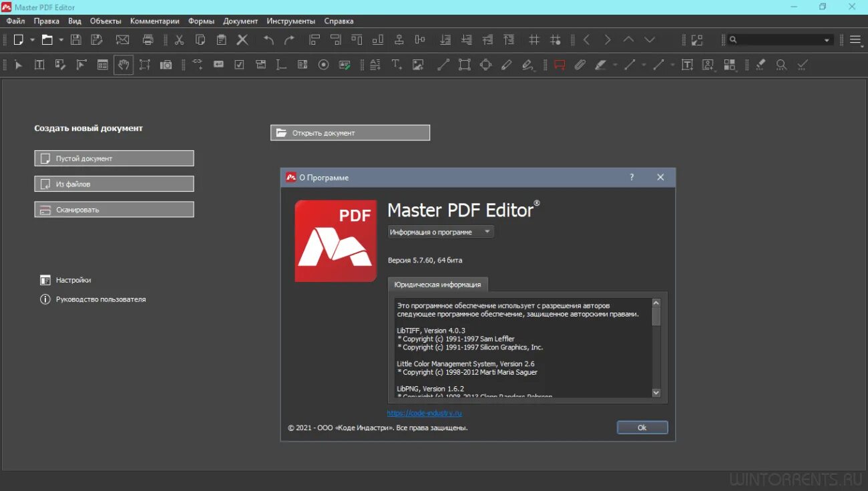Select the Ellipse drawing tool

coord(486,65)
